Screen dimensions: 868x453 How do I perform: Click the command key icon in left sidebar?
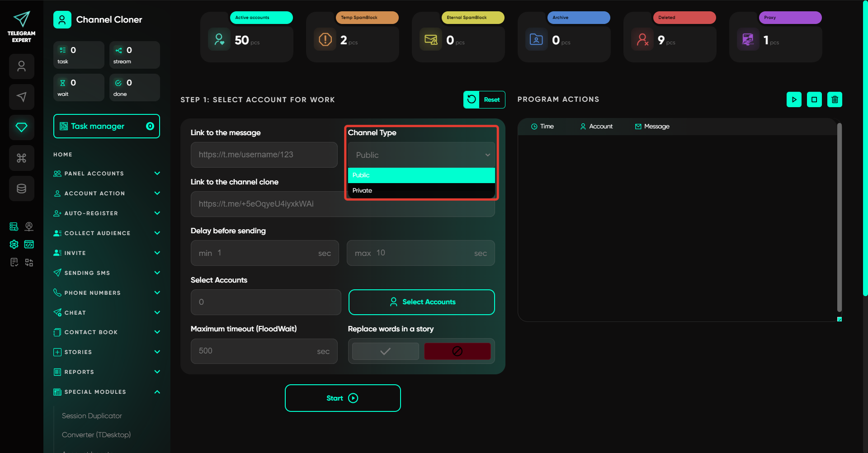coord(21,158)
